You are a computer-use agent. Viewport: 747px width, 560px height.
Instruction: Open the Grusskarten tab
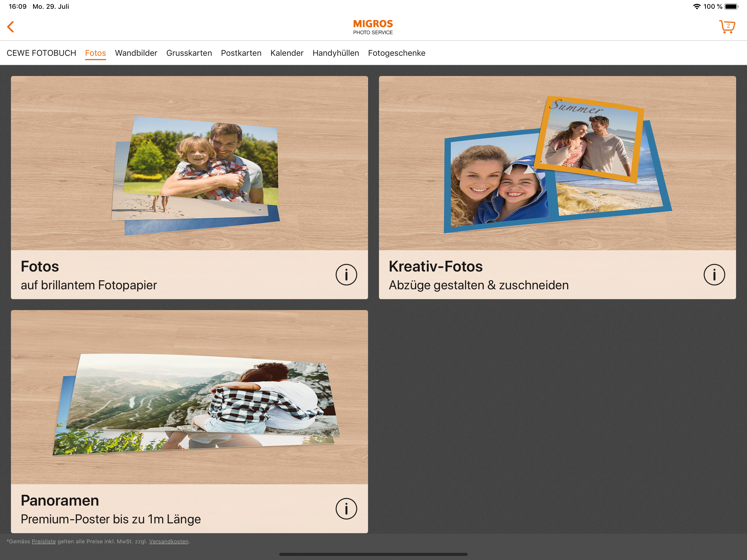[x=189, y=53]
